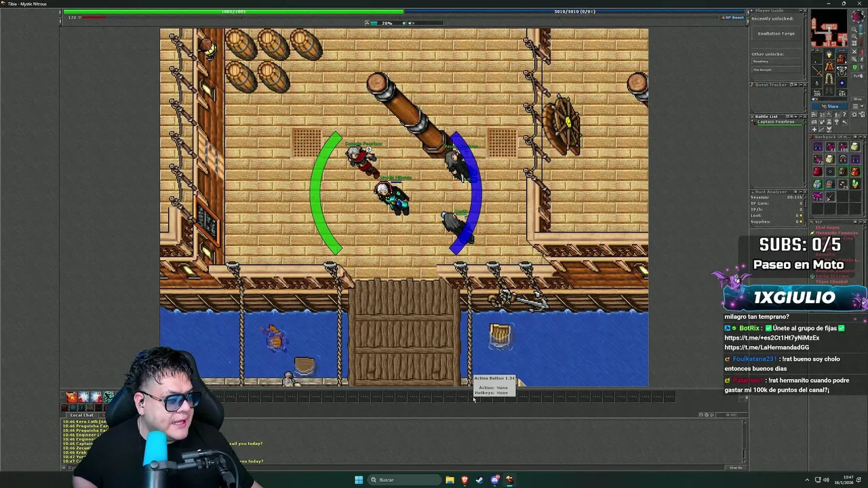Click the plus icon in control buttons
This screenshot has width=868, height=488.
click(x=814, y=129)
